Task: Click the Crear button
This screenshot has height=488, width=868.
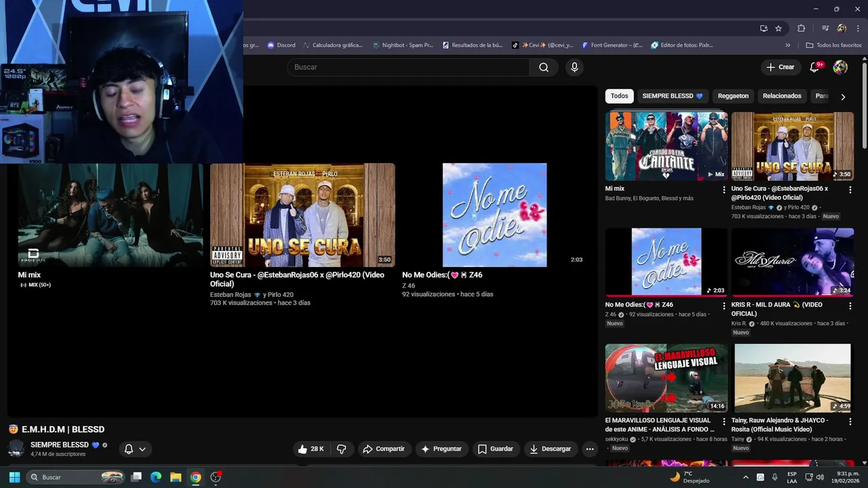Action: (x=781, y=67)
